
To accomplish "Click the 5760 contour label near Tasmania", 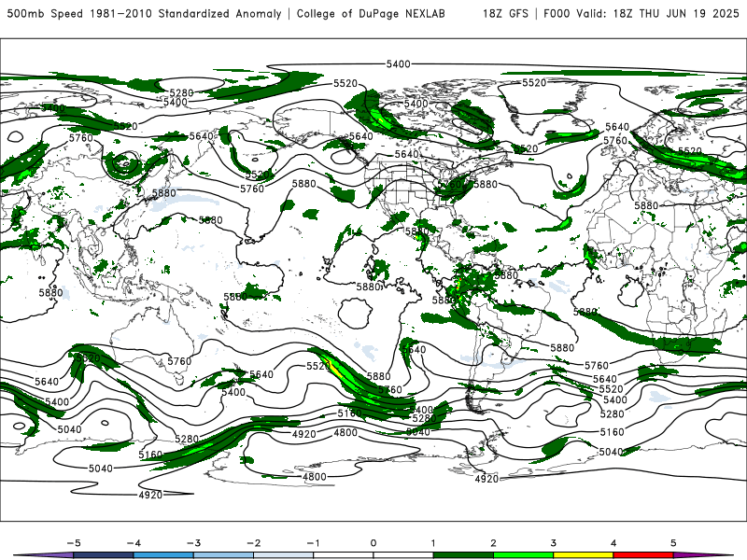I will (179, 361).
